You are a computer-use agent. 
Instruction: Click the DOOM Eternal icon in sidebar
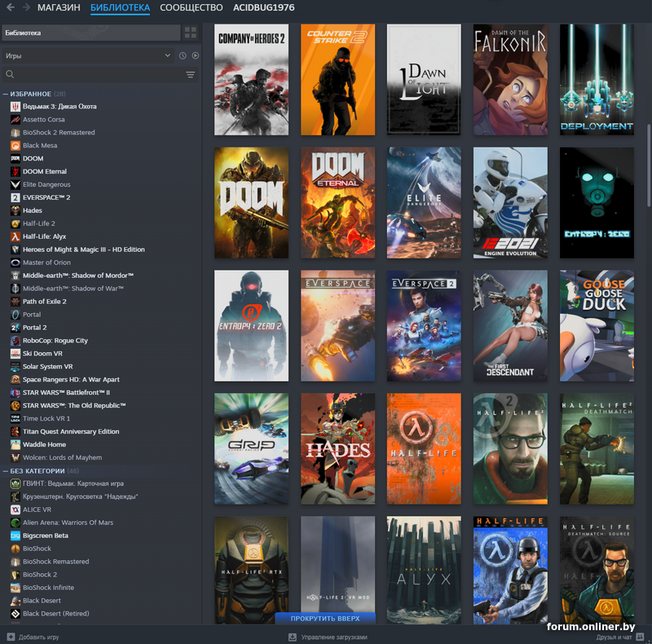[15, 171]
